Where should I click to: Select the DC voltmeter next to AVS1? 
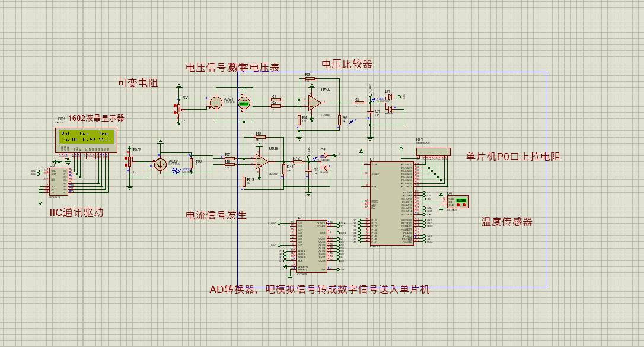click(x=244, y=103)
